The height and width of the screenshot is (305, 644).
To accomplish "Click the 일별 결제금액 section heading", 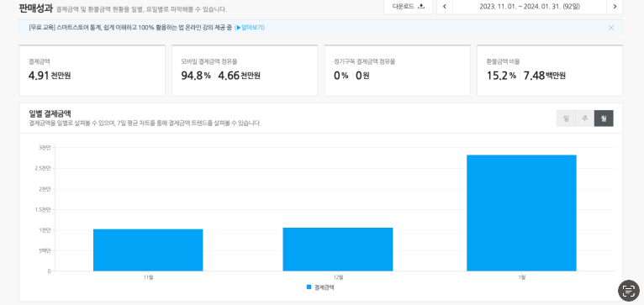I will click(50, 113).
